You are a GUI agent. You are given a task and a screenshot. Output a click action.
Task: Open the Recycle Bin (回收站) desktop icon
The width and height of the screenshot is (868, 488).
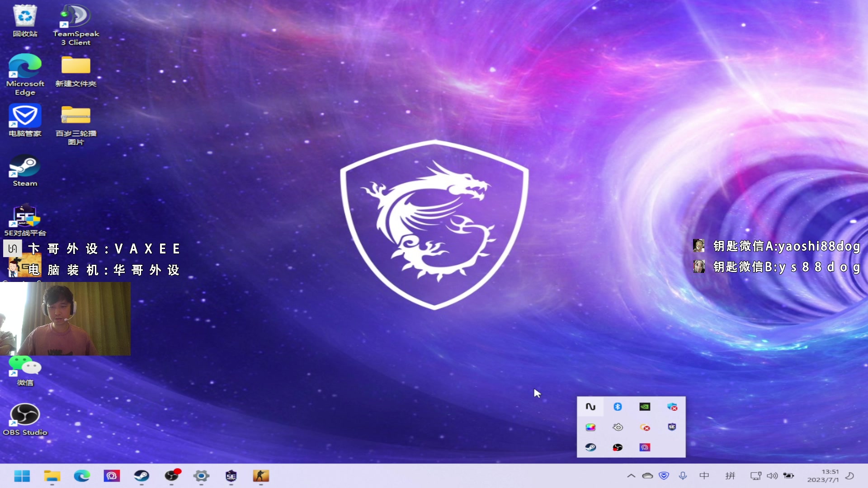point(25,21)
